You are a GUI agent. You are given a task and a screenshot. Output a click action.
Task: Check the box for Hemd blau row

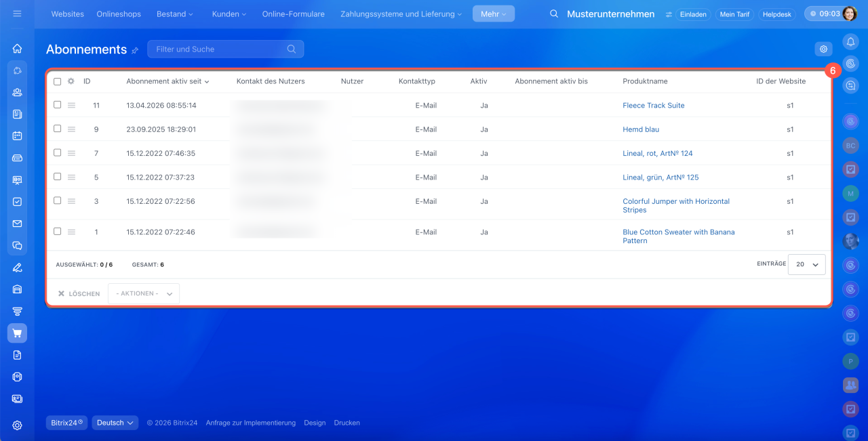coord(58,129)
